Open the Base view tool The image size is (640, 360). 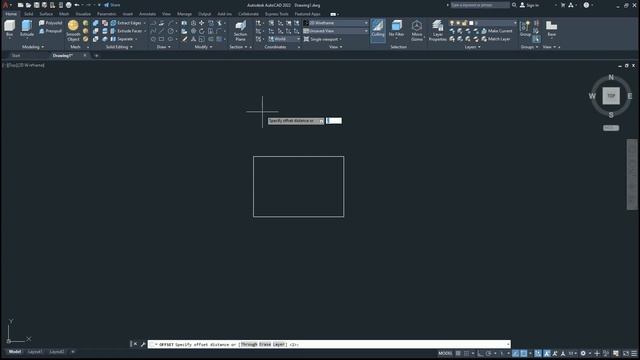click(x=551, y=29)
